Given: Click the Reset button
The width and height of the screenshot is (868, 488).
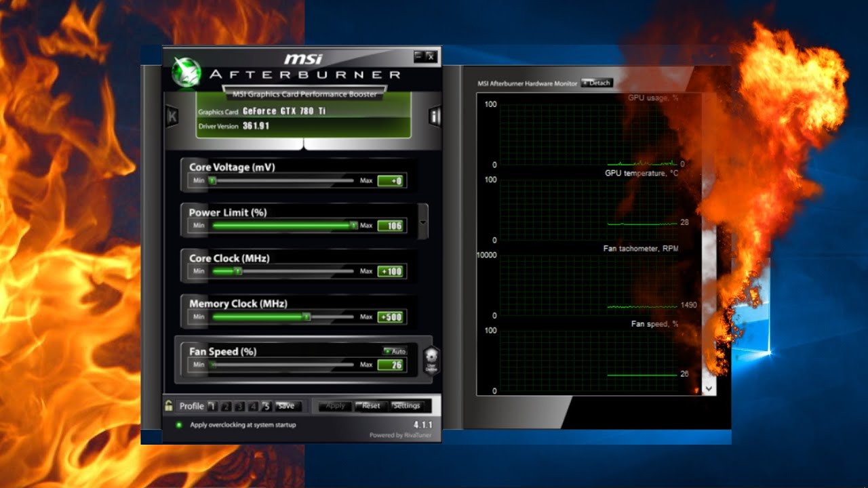Looking at the screenshot, I should click(371, 406).
